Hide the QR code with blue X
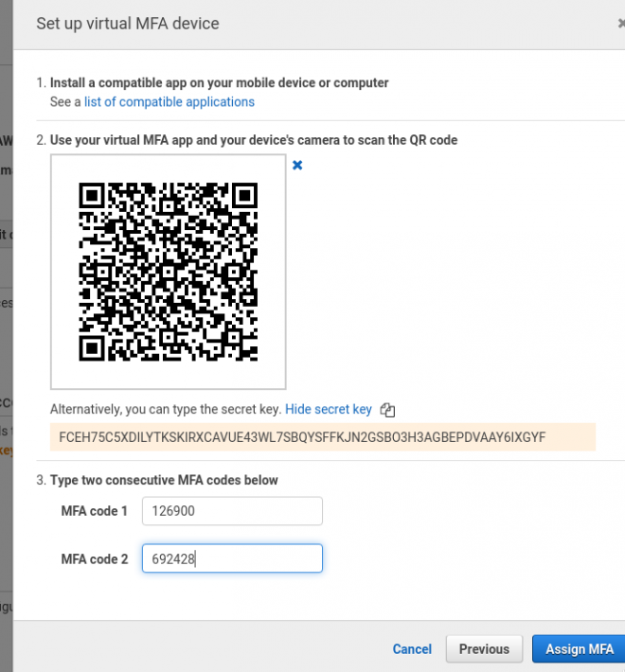This screenshot has height=672, width=625. coord(296,166)
